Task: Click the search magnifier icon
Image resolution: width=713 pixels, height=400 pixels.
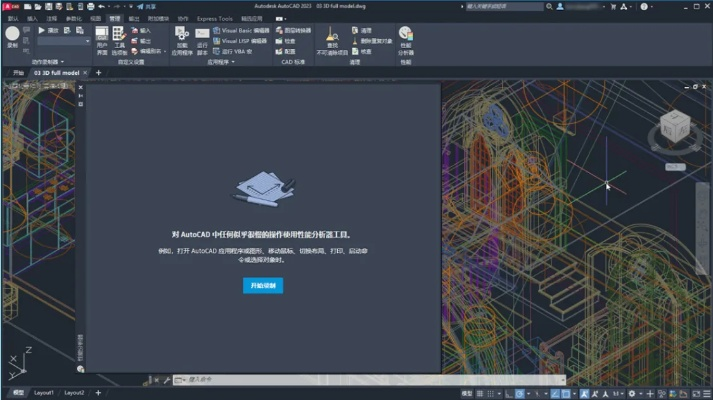Action: pyautogui.click(x=549, y=6)
